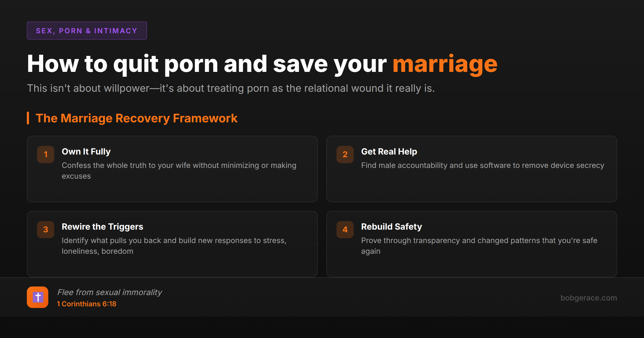This screenshot has width=644, height=338.
Task: Click the 'Flee from sexual immorality' quote
Action: (x=109, y=292)
